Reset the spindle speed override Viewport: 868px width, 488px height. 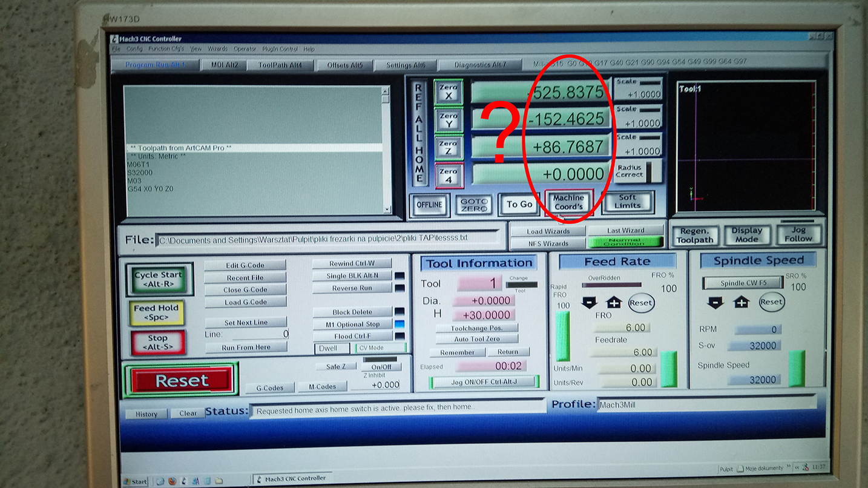[x=771, y=302]
